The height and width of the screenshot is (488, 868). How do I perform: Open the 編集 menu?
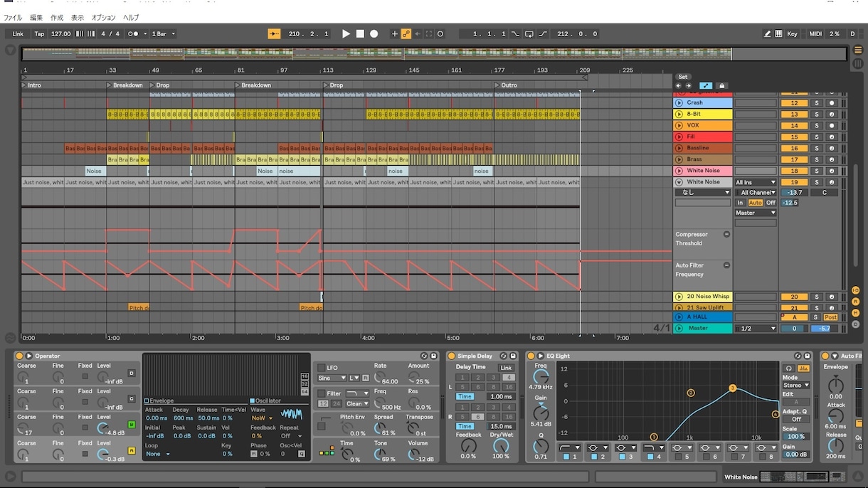point(36,17)
